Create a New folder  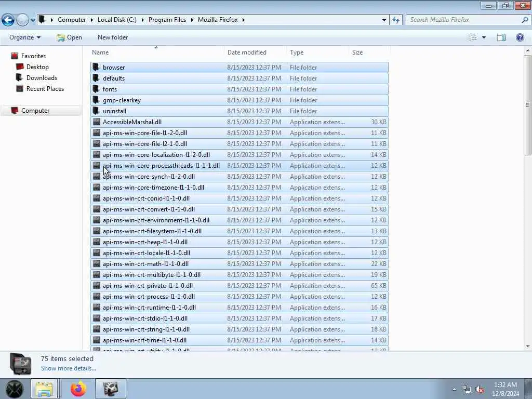(113, 37)
